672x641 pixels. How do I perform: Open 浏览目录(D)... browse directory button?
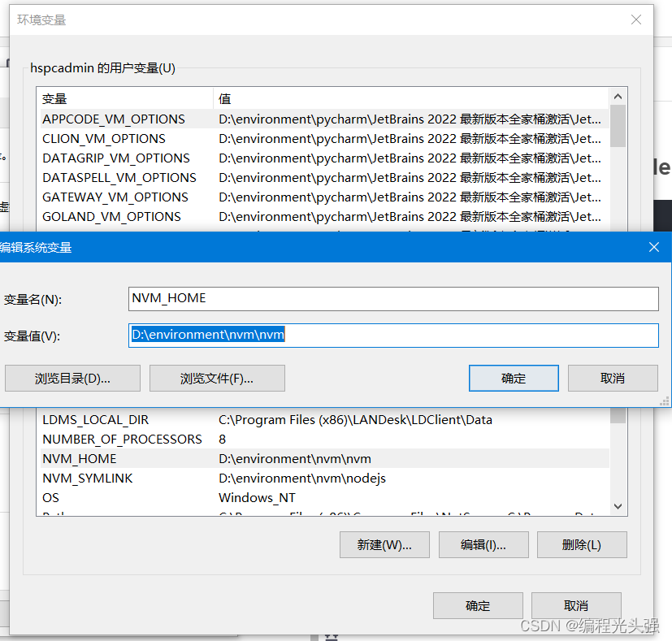(72, 379)
